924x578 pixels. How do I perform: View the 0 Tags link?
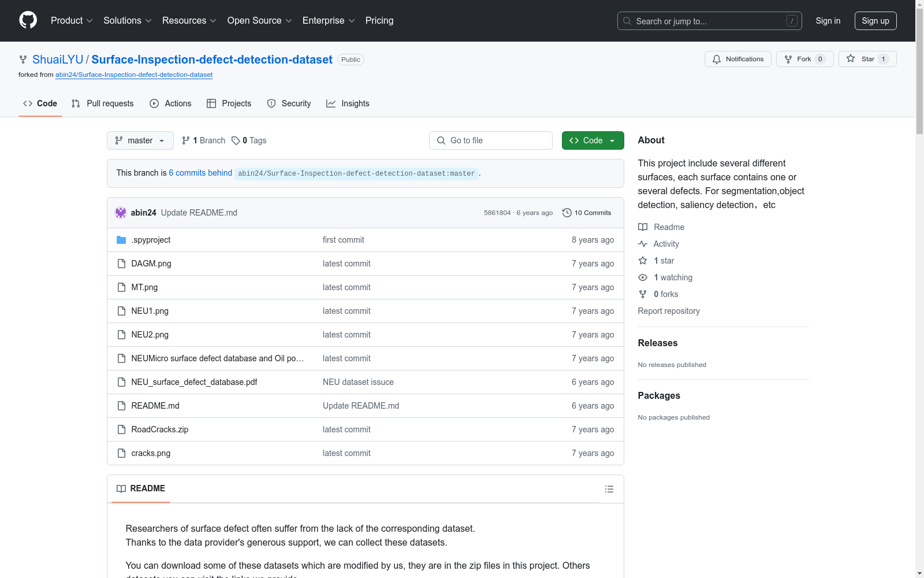pos(249,140)
